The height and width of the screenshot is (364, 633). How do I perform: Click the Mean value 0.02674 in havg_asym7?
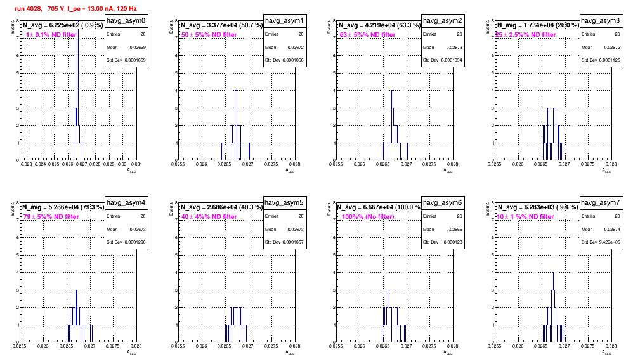coord(613,229)
